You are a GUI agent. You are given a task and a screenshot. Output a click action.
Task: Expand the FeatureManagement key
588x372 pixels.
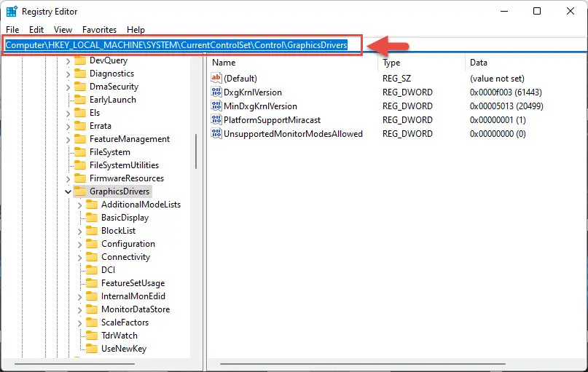(x=68, y=139)
